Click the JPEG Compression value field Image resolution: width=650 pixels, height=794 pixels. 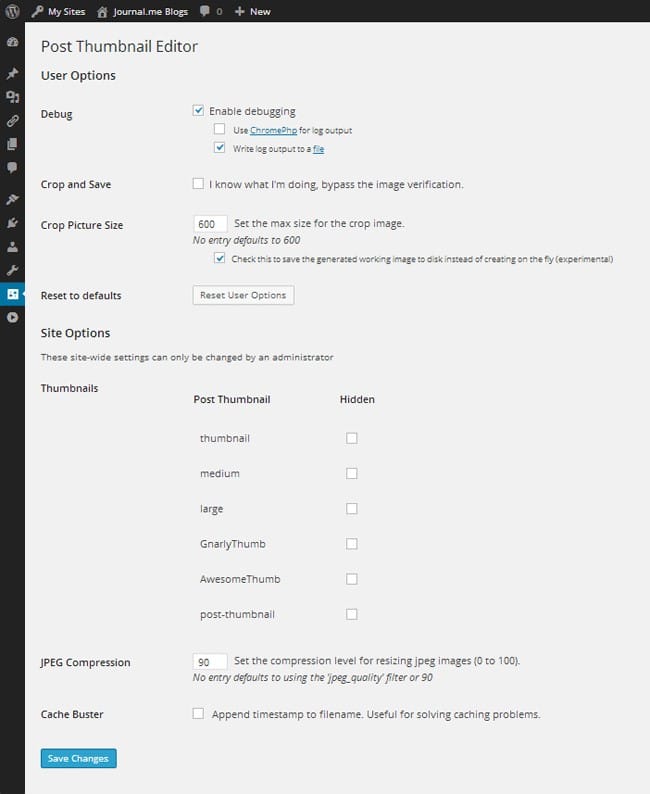pos(209,661)
